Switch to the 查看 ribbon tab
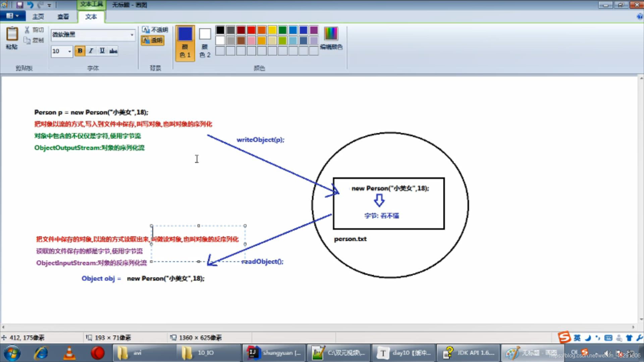The height and width of the screenshot is (362, 644). (x=63, y=16)
